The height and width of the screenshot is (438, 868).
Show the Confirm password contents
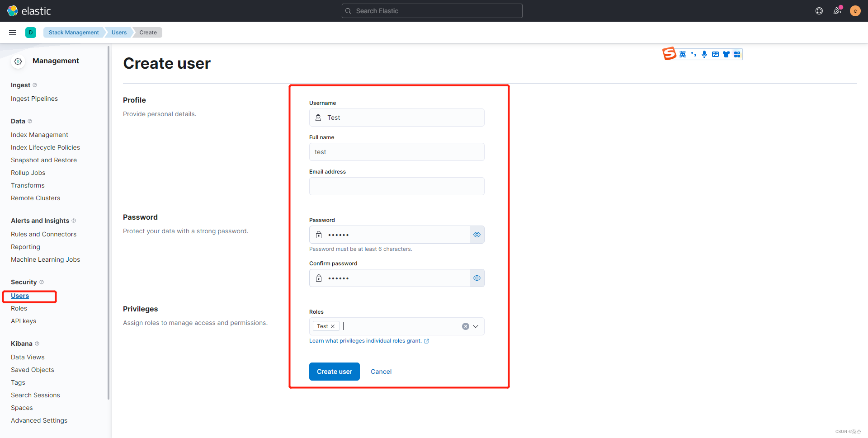tap(477, 278)
